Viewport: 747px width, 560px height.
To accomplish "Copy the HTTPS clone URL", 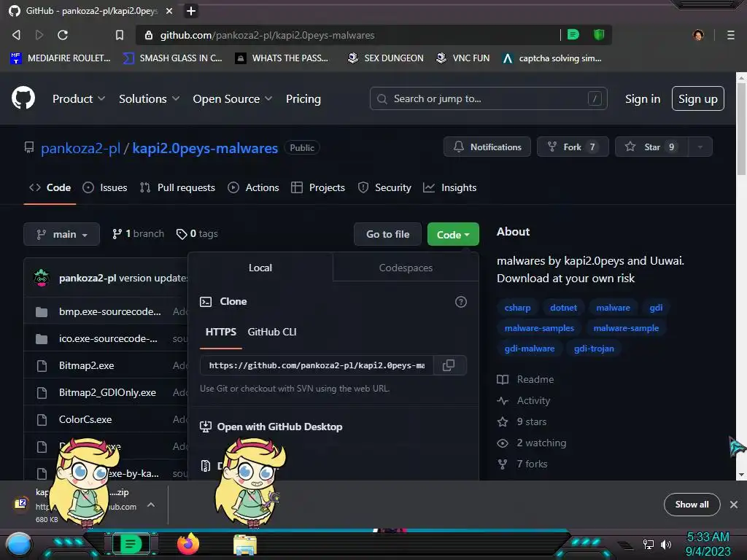I will click(449, 365).
